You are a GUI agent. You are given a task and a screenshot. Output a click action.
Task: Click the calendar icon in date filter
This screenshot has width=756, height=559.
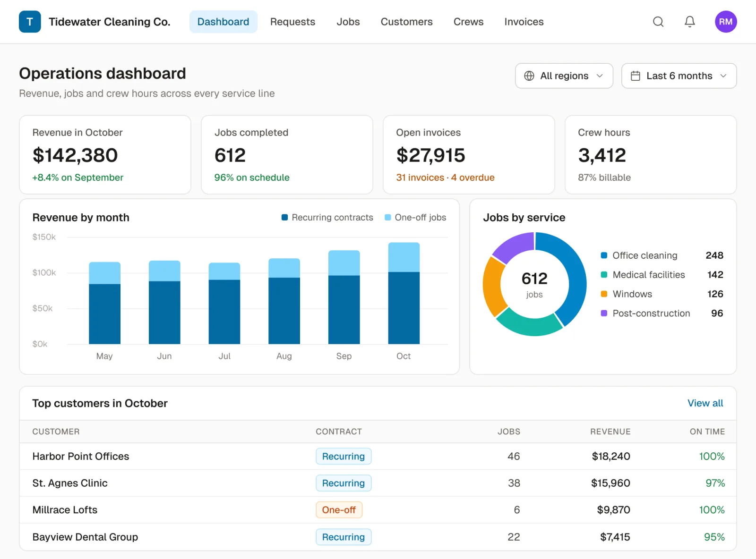point(636,76)
